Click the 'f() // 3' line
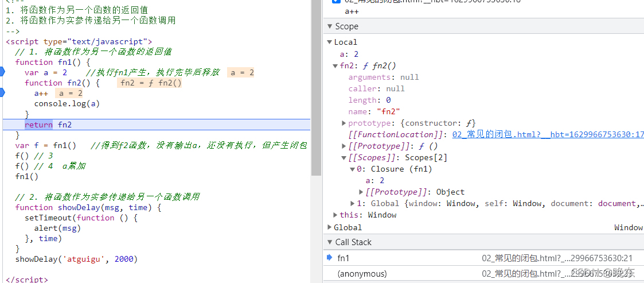 (x=34, y=156)
